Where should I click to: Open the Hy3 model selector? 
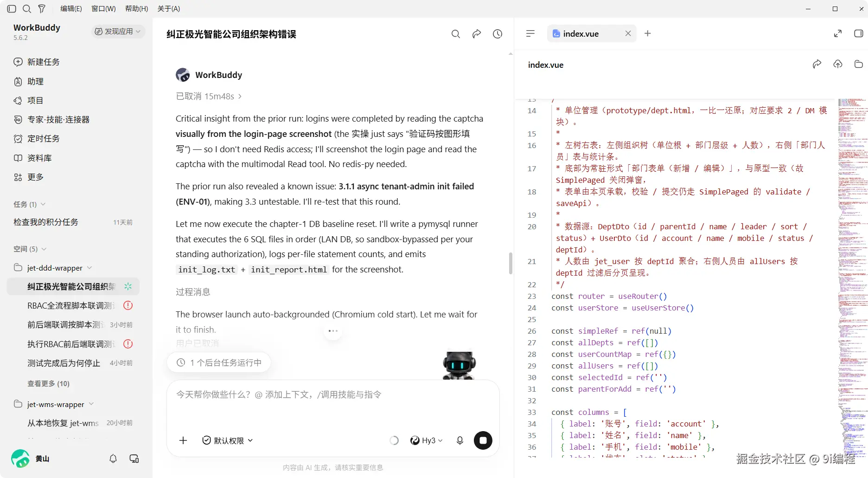pos(427,440)
